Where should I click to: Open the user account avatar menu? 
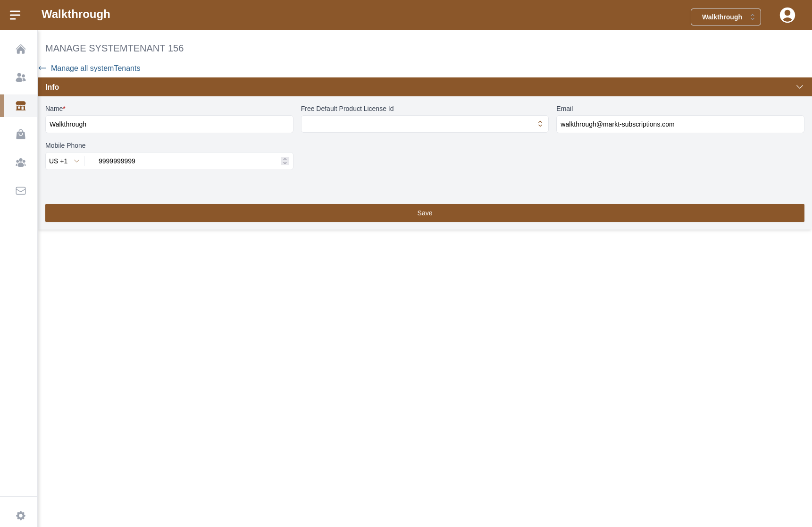[787, 15]
